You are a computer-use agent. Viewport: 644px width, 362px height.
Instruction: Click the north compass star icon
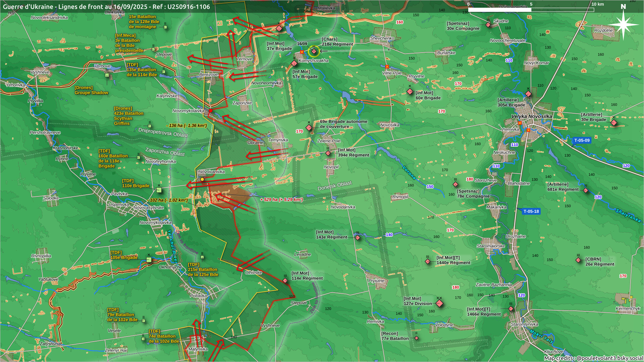(623, 24)
